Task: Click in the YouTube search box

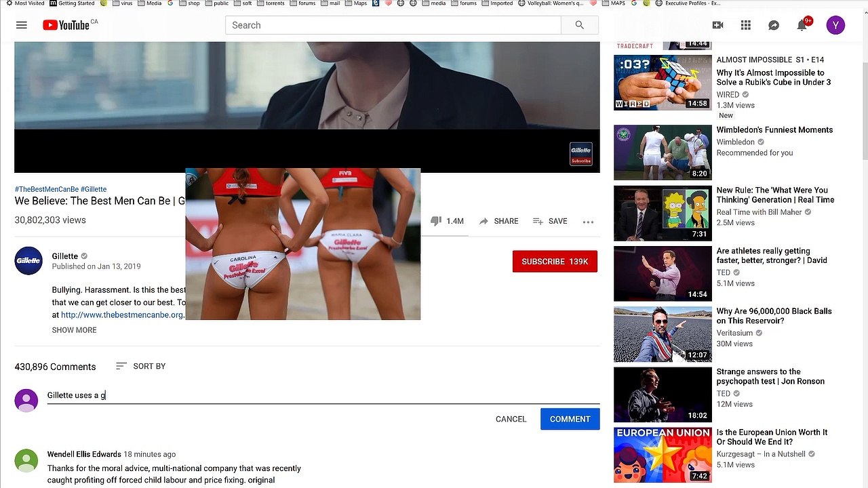Action: coord(393,25)
